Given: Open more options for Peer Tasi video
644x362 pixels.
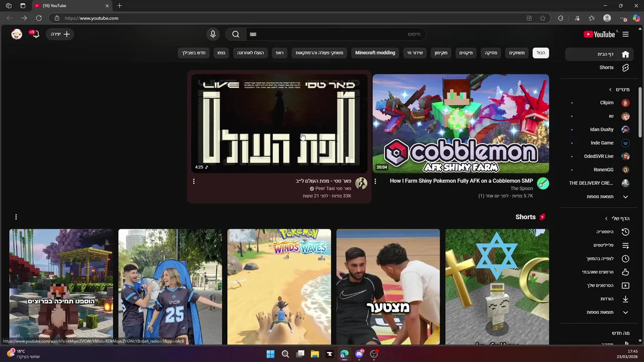Looking at the screenshot, I should click(194, 182).
